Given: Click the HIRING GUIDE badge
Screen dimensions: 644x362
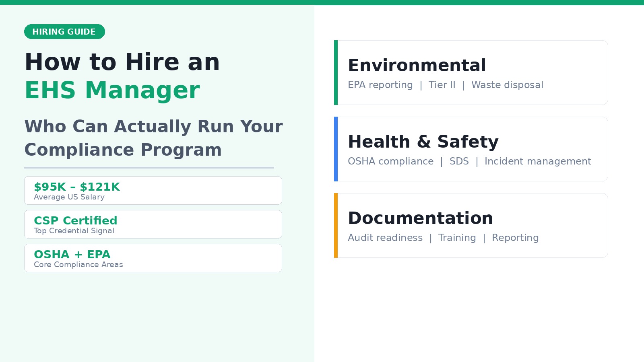Looking at the screenshot, I should pos(64,32).
